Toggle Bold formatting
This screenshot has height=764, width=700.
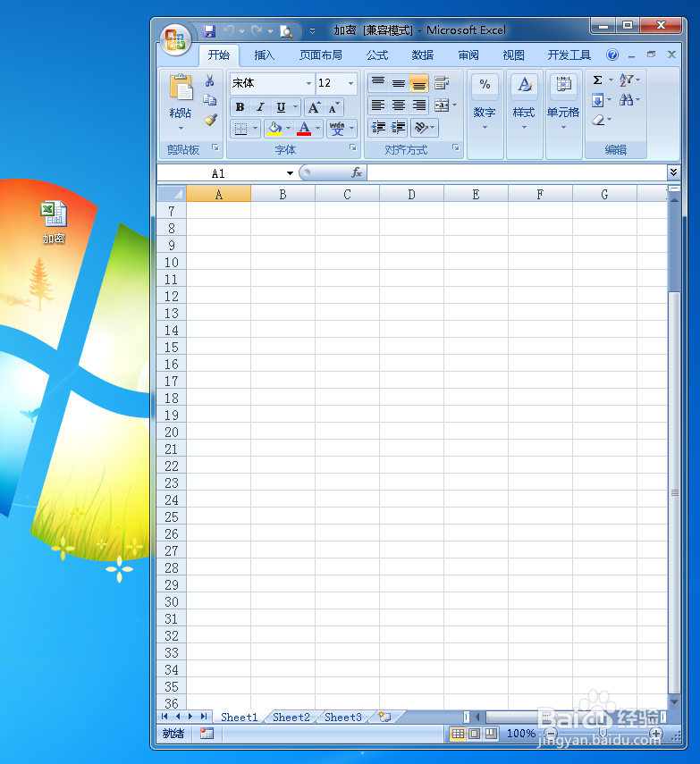(240, 107)
